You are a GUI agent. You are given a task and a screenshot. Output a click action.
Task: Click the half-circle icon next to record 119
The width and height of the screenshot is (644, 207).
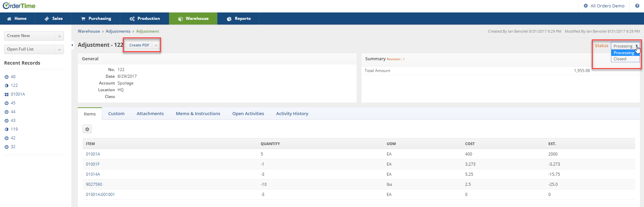[x=6, y=129]
